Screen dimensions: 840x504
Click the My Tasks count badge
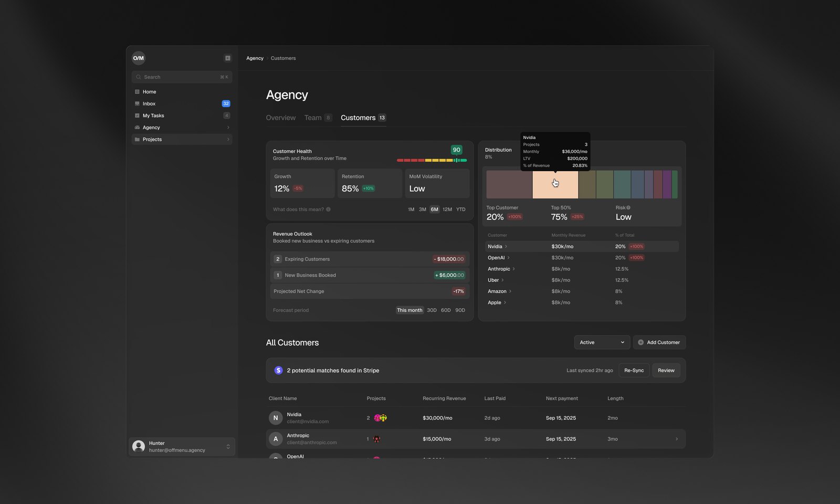[226, 115]
